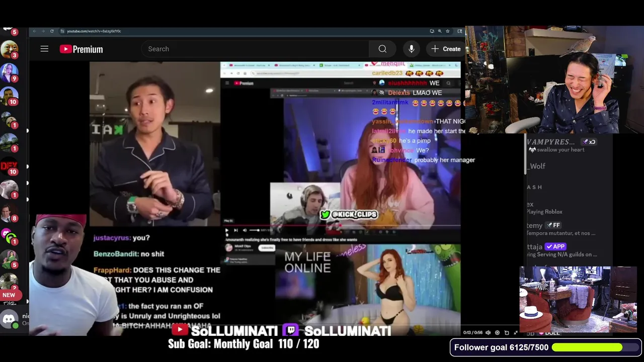644x362 pixels.
Task: Open the pig avatar Discord server
Action: (9, 189)
